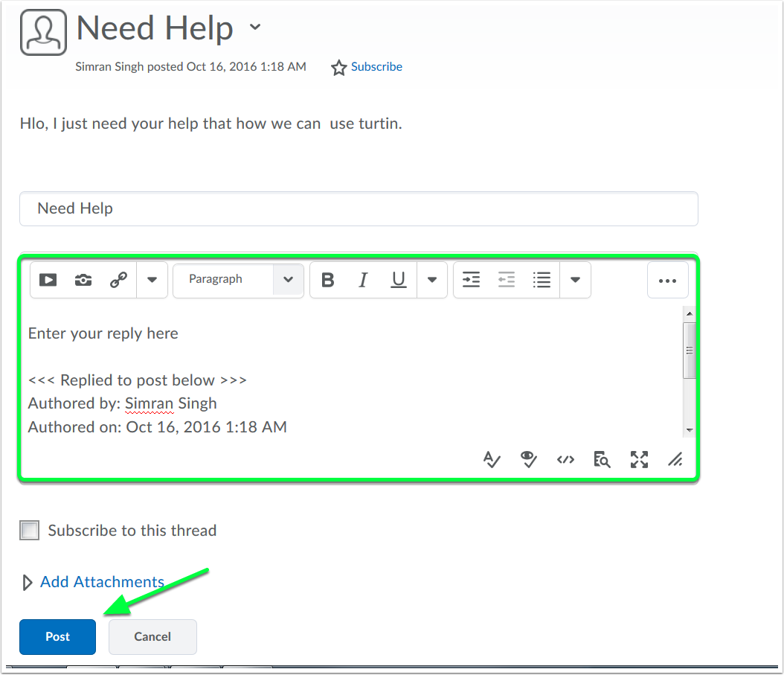784x675 pixels.
Task: Click the "Need Help" thread title
Action: 155,28
